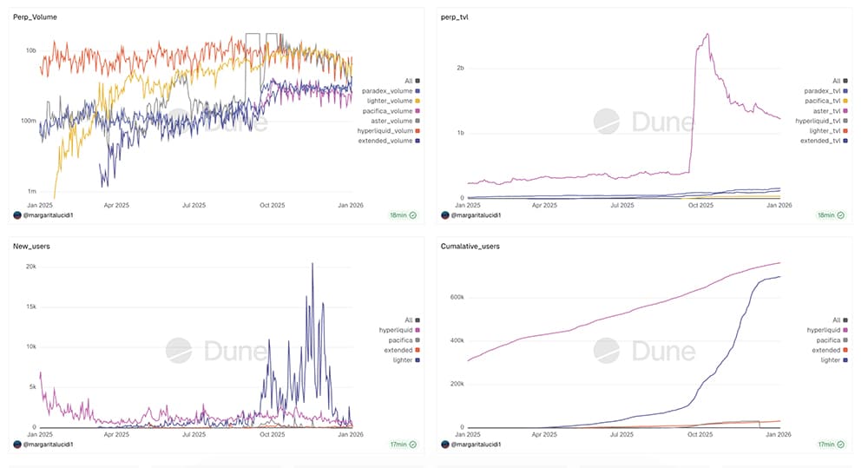Viewport: 868px width, 468px height.
Task: Click the Dune logo watermark in perp_tvl chart
Action: 644,120
